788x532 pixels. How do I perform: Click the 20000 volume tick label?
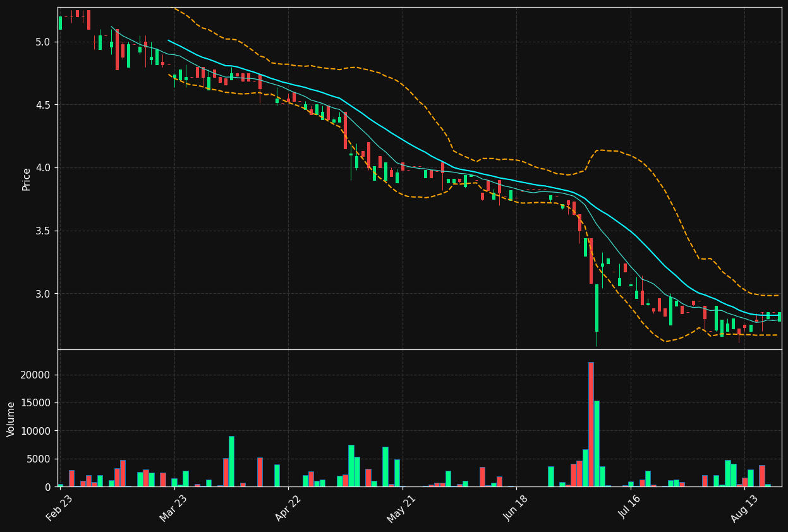click(x=36, y=375)
